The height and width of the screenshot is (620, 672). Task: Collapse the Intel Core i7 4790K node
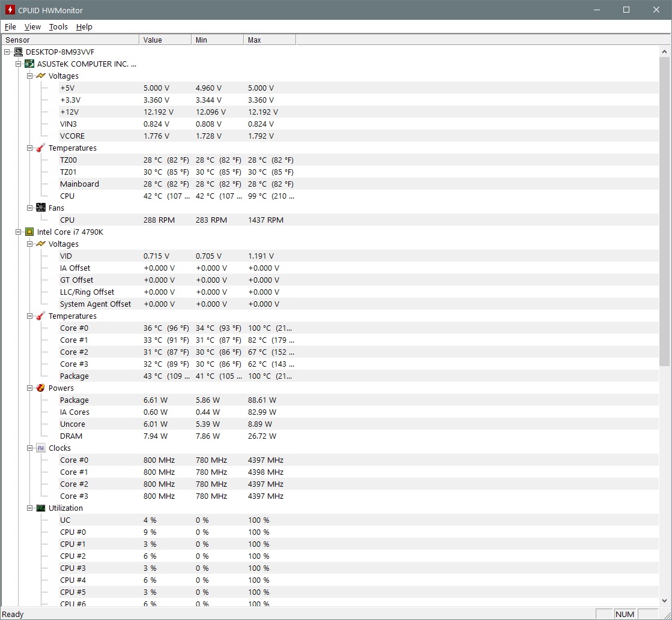19,232
